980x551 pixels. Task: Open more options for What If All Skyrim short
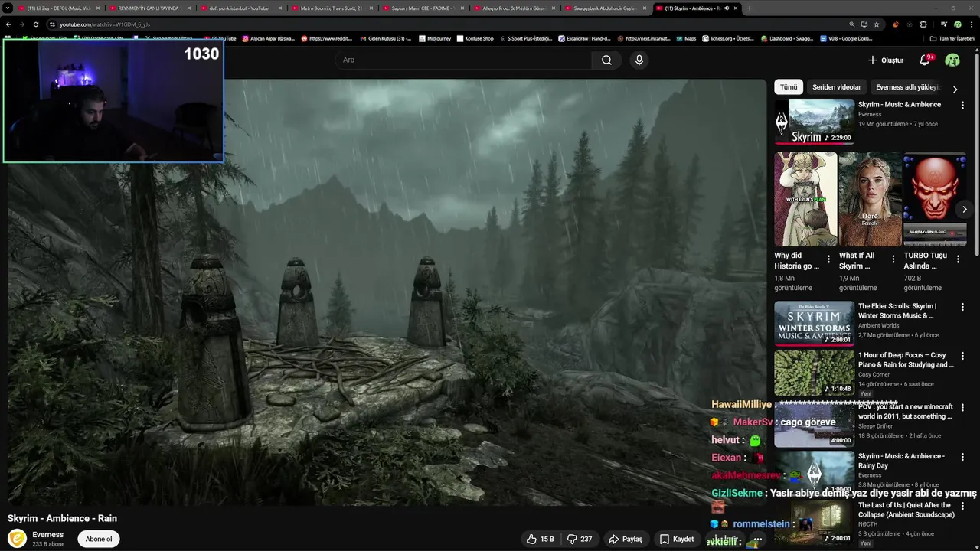893,259
